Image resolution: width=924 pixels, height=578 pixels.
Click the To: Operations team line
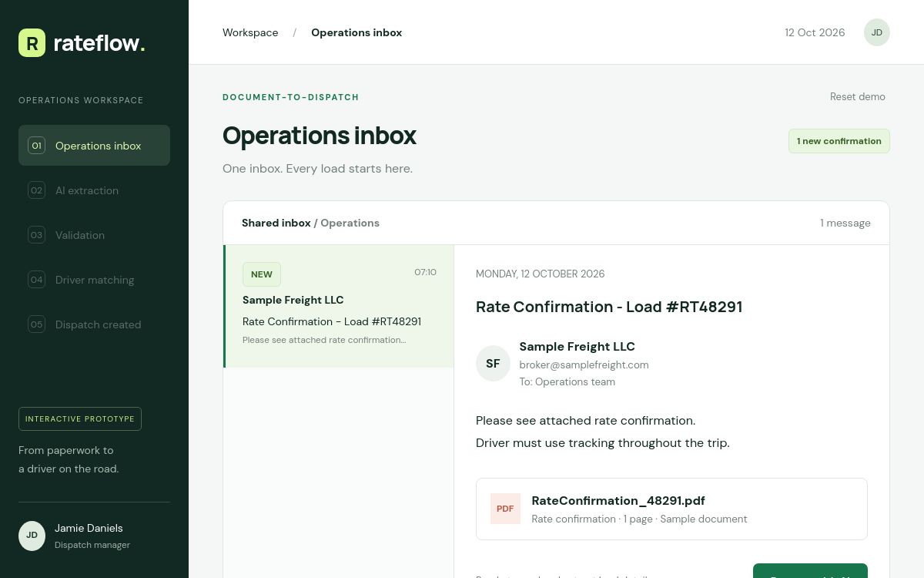coord(567,381)
